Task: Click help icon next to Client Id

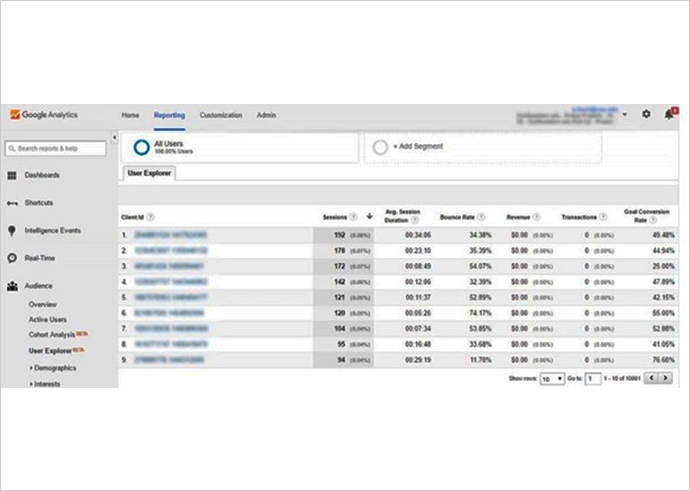Action: pyautogui.click(x=151, y=216)
